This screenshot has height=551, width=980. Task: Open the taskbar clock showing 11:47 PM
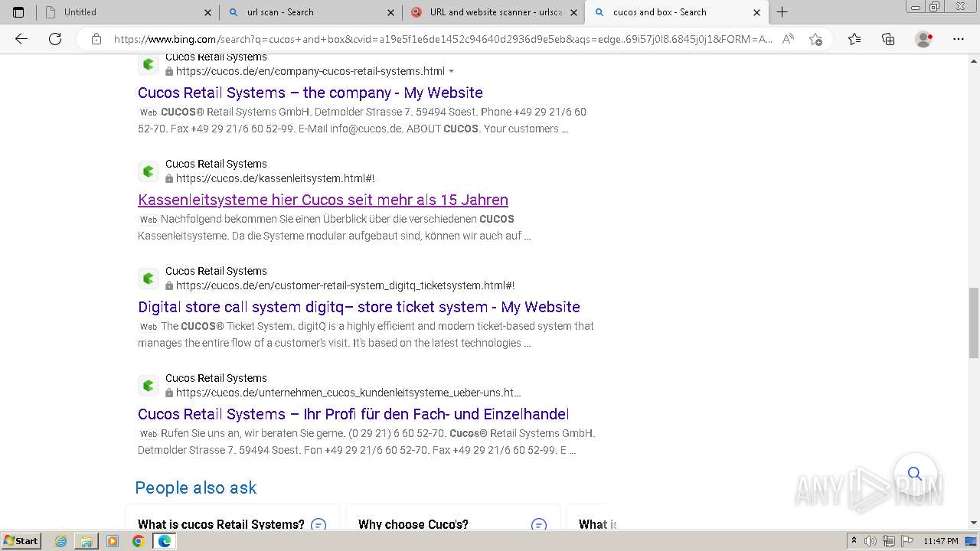coord(941,541)
